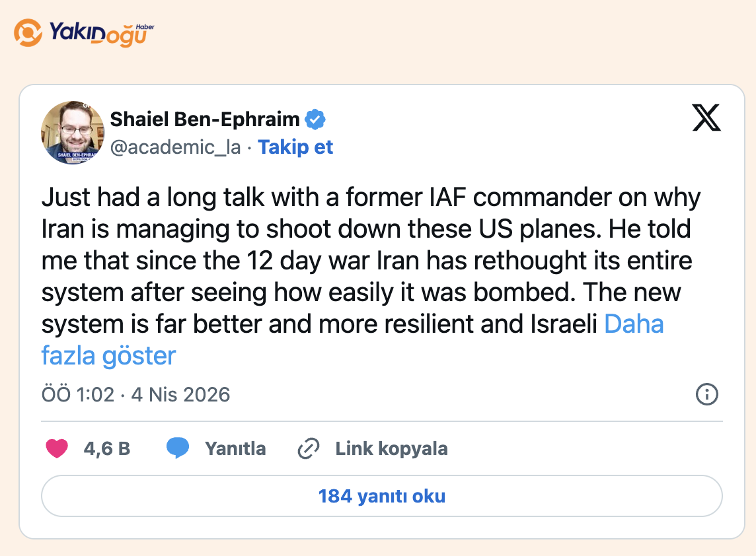Viewport: 756px width, 556px height.
Task: Click the "Link kopyala" label
Action: 391,449
